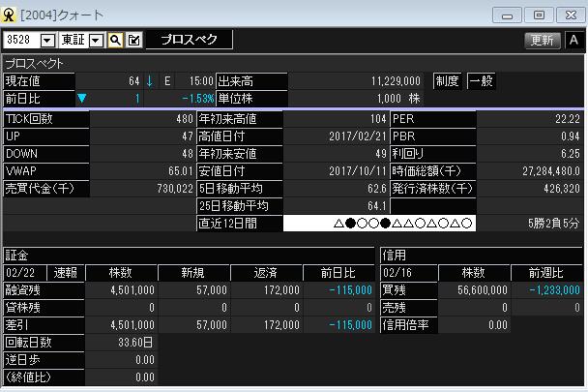Viewport: 588px width, 392px height.
Task: Click the A button at top right
Action: pyautogui.click(x=573, y=41)
